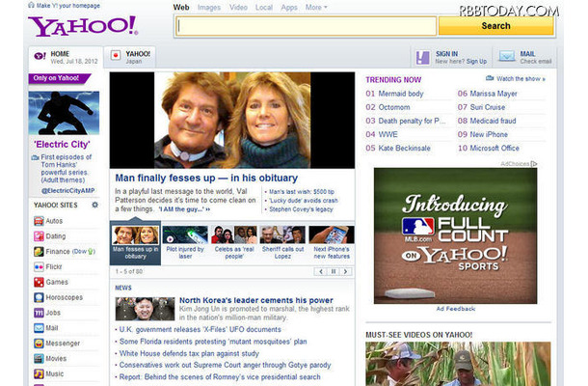Image resolution: width=588 pixels, height=386 pixels.
Task: Select the Web search tab
Action: [181, 8]
